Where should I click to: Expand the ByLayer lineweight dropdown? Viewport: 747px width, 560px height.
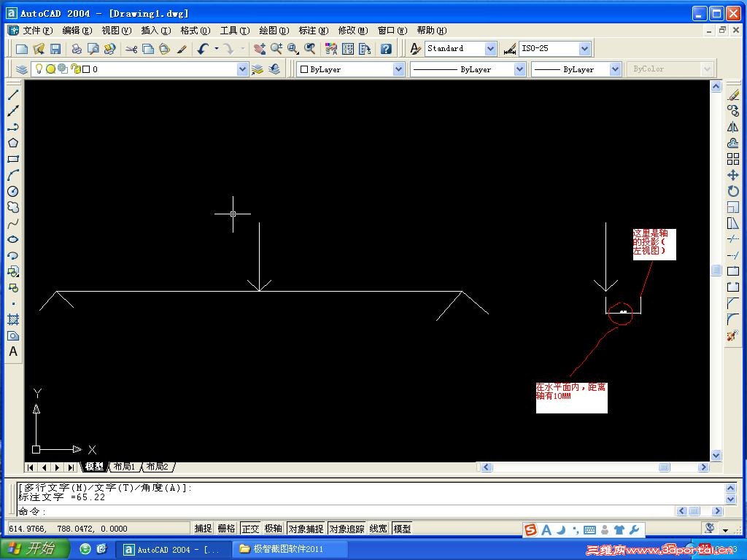tap(615, 69)
